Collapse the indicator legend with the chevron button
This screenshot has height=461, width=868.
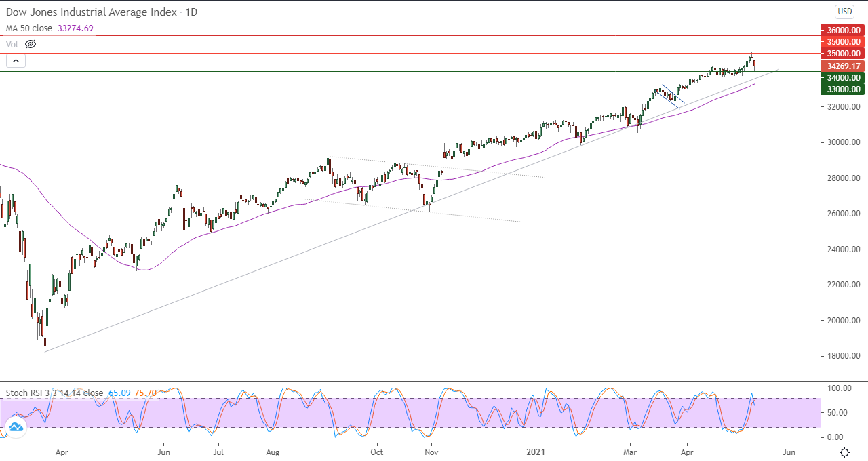[x=16, y=61]
